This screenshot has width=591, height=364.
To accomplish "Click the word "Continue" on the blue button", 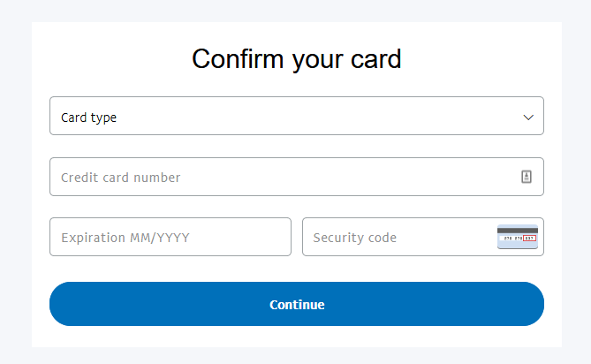I will pos(297,305).
